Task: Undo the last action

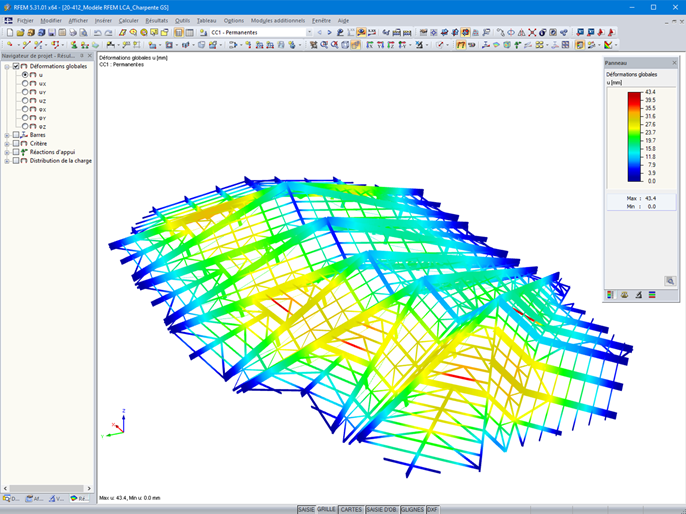Action: coord(97,32)
